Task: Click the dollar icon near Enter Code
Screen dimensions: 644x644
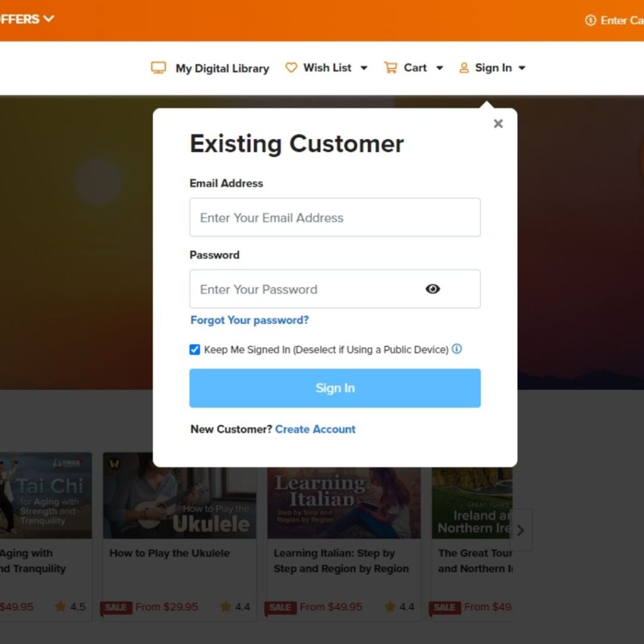Action: click(591, 20)
